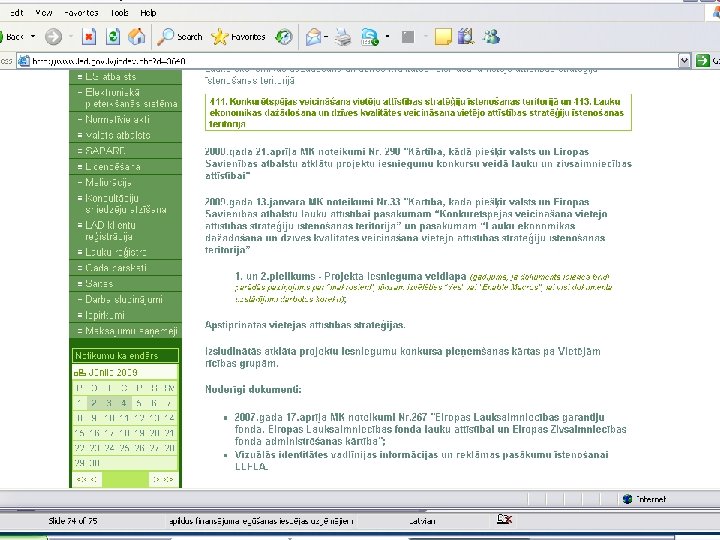Open the Help menu
The height and width of the screenshot is (540, 720).
tap(148, 13)
